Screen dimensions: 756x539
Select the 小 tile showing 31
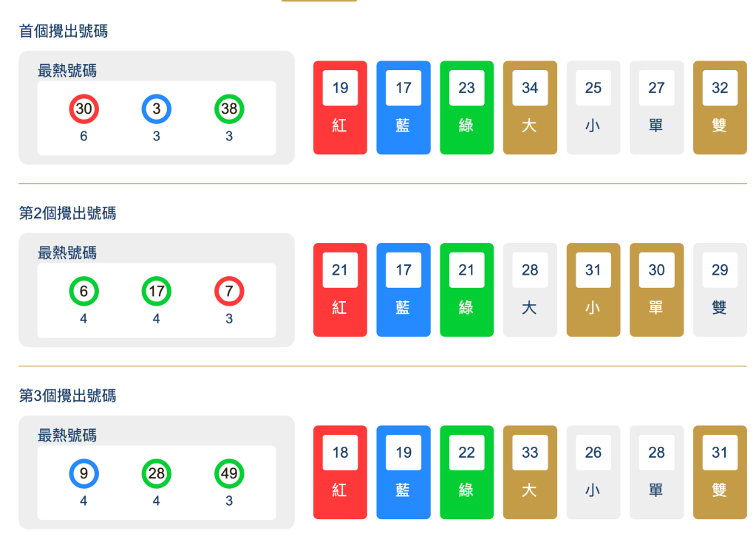click(x=593, y=290)
